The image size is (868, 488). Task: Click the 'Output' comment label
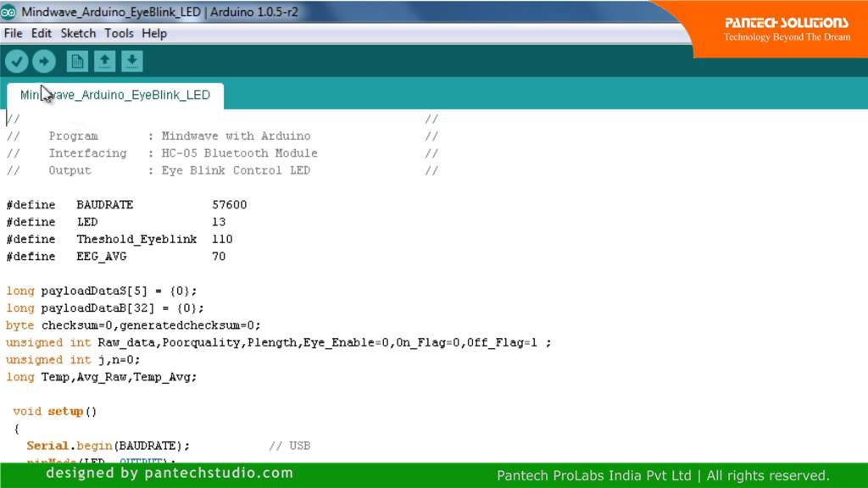tap(70, 170)
